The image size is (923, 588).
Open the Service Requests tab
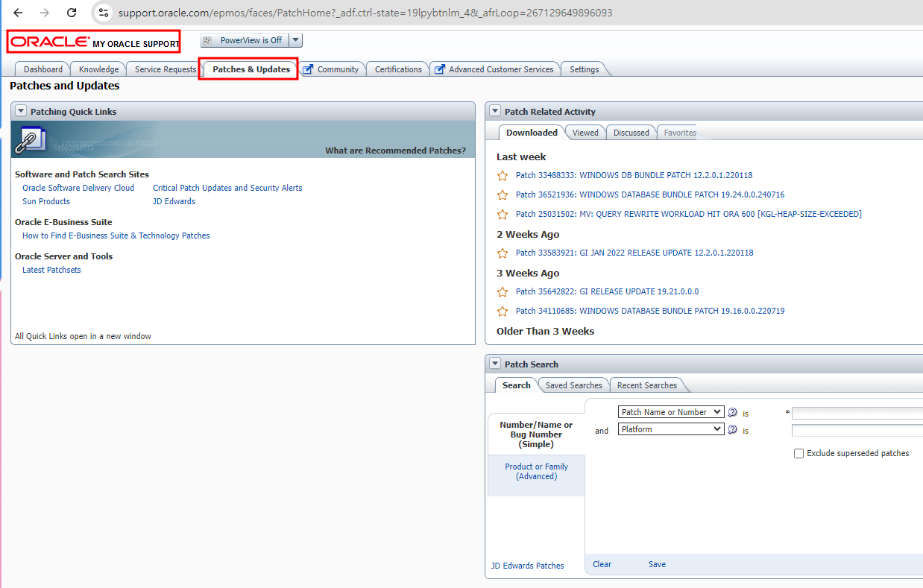pos(166,69)
